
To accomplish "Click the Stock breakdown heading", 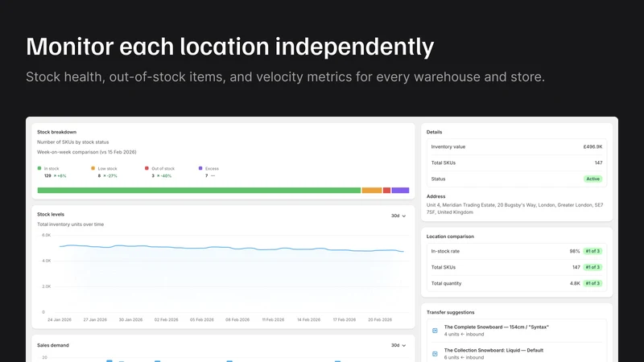I will coord(56,132).
